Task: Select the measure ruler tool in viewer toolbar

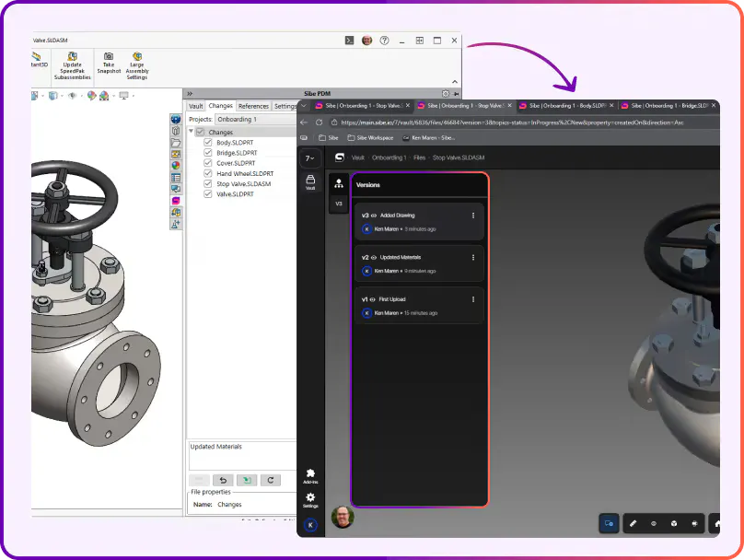Action: 633,523
